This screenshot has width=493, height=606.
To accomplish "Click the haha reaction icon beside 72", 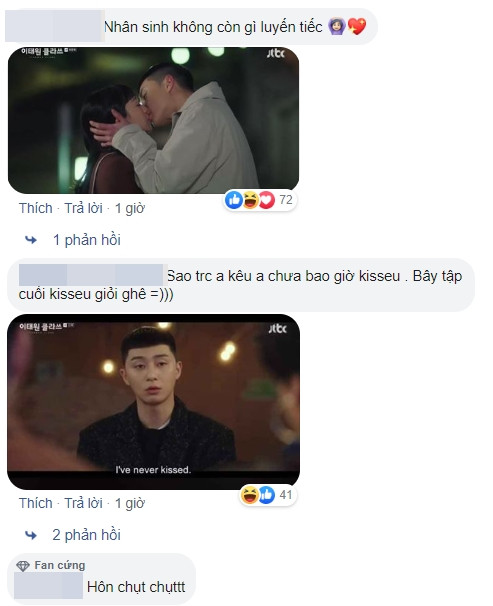I will 250,200.
